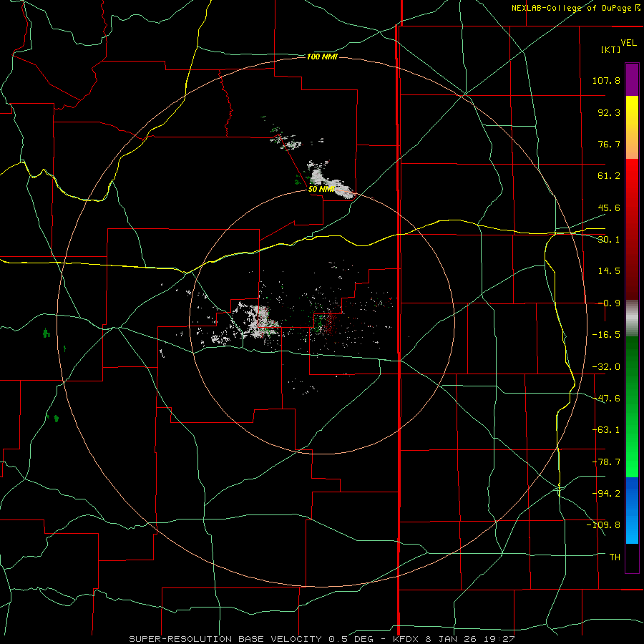Image resolution: width=644 pixels, height=644 pixels.
Task: Click the 100 NMI range ring label
Action: click(322, 57)
